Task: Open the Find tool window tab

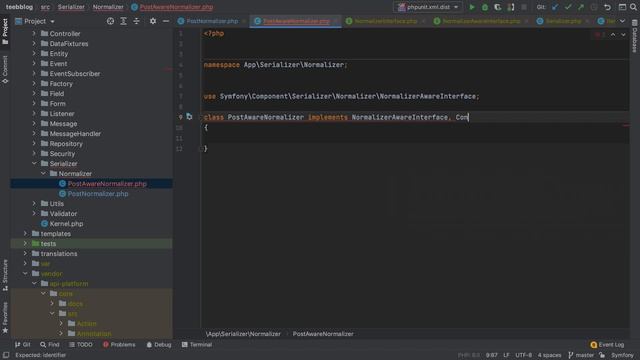Action: pyautogui.click(x=49, y=344)
